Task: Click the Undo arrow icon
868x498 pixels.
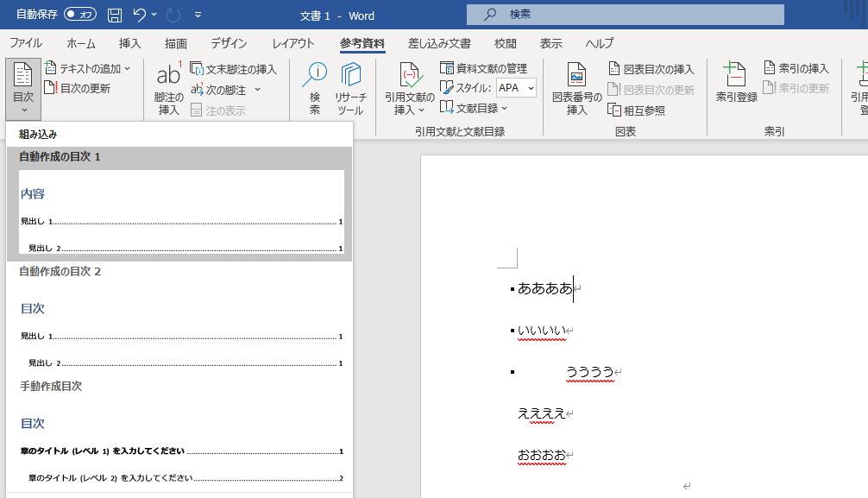Action: tap(140, 15)
